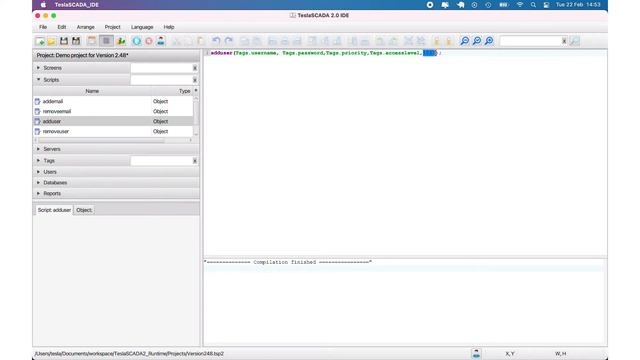Click the Save project floppy icon

[x=64, y=41]
